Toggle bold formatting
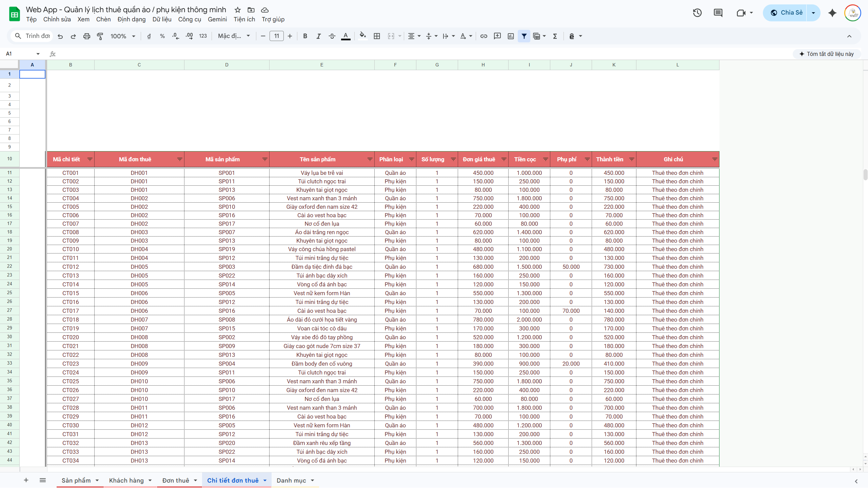 (305, 36)
